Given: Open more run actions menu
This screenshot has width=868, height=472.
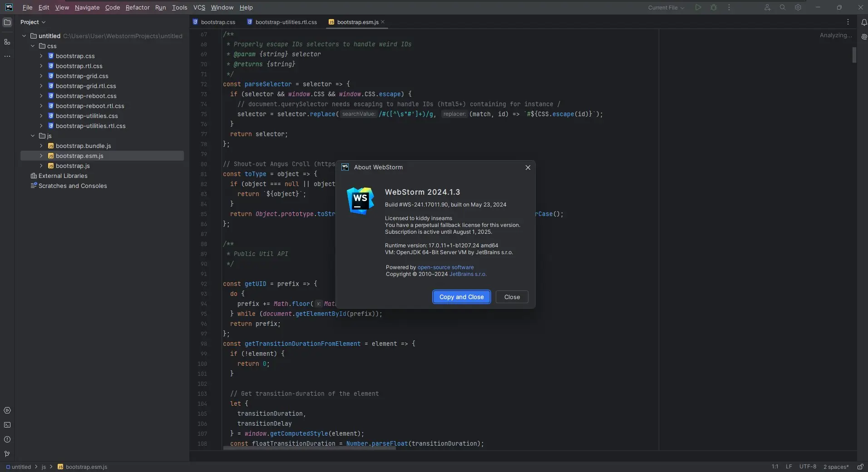Looking at the screenshot, I should (x=729, y=7).
